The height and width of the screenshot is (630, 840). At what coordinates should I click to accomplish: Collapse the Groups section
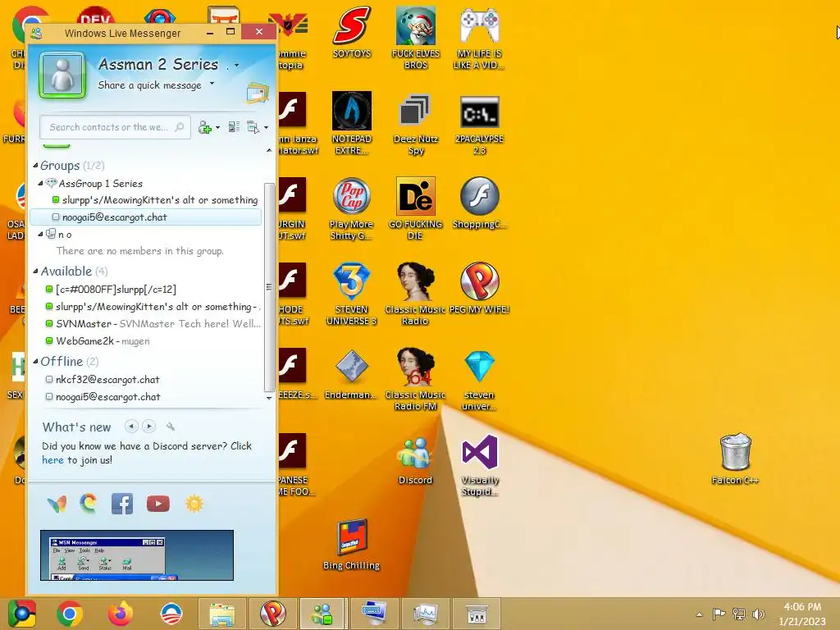pos(35,166)
